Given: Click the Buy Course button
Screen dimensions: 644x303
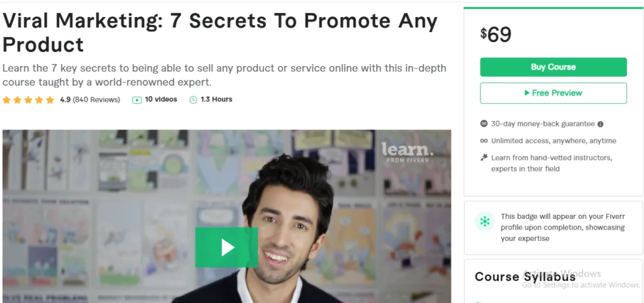Looking at the screenshot, I should tap(553, 67).
